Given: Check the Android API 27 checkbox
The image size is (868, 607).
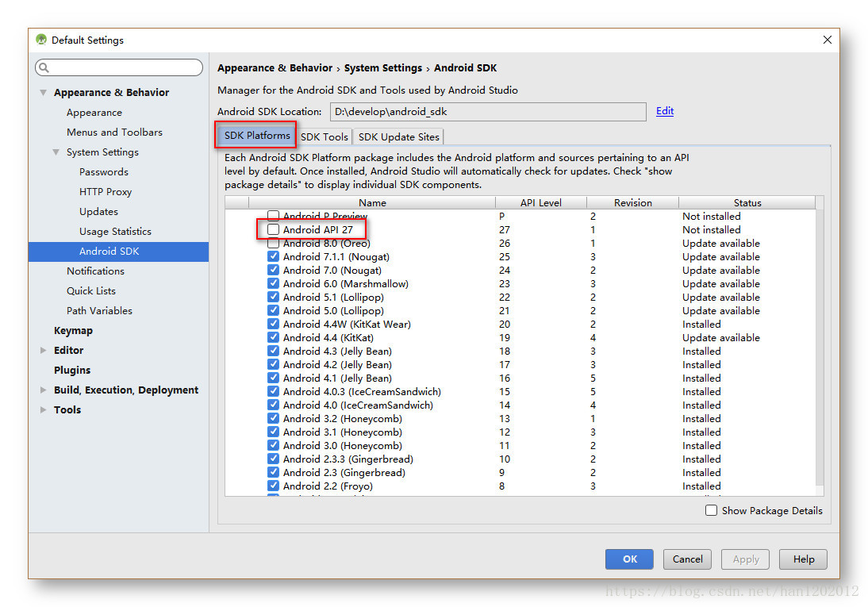Looking at the screenshot, I should click(273, 229).
